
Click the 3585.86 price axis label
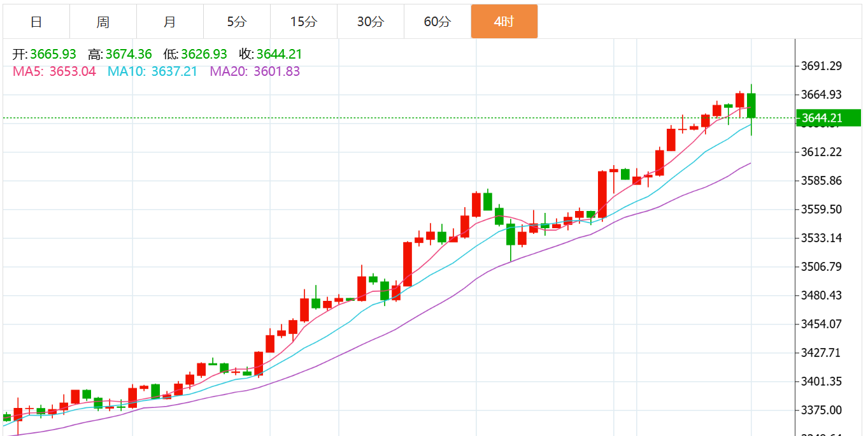tap(822, 180)
